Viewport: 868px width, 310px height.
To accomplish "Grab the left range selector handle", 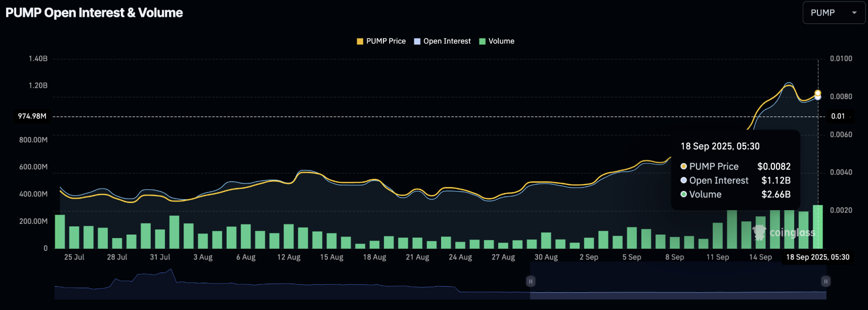I will tap(531, 281).
